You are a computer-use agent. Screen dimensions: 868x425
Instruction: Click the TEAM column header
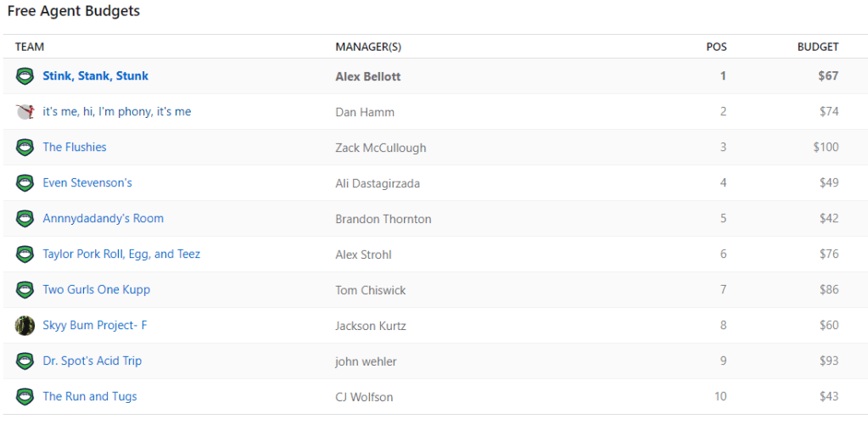[x=30, y=47]
